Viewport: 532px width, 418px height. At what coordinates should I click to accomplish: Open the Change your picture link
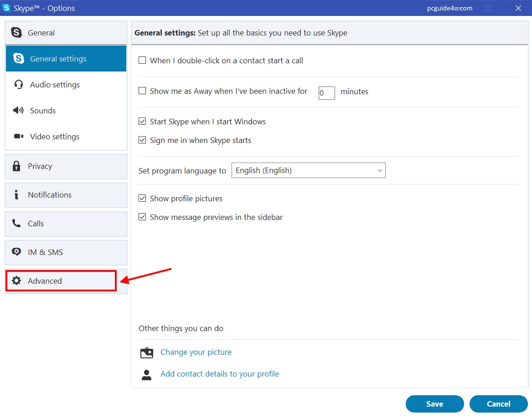(x=196, y=352)
